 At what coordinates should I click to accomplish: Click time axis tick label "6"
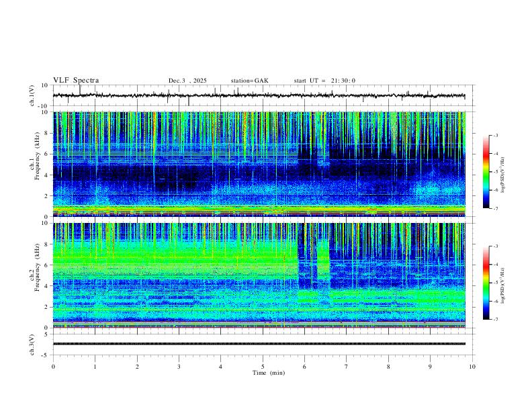click(305, 367)
